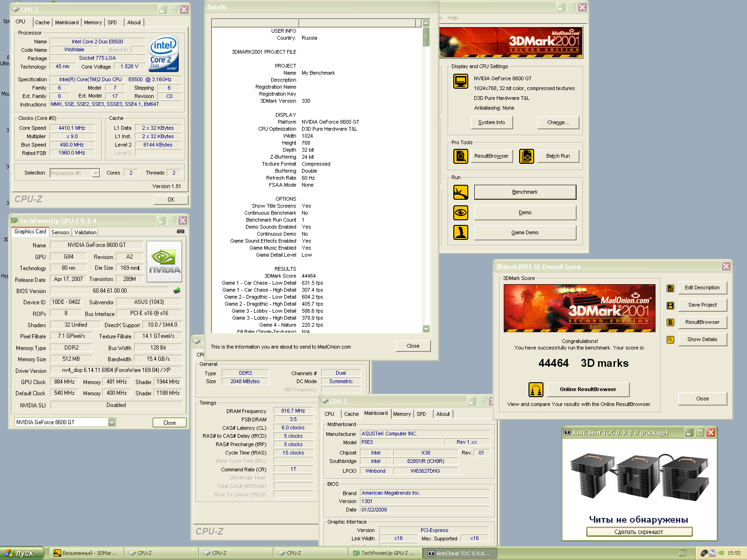Click the ResultBrowser magnifier icon in Pro Tools
747x560 pixels.
[461, 156]
